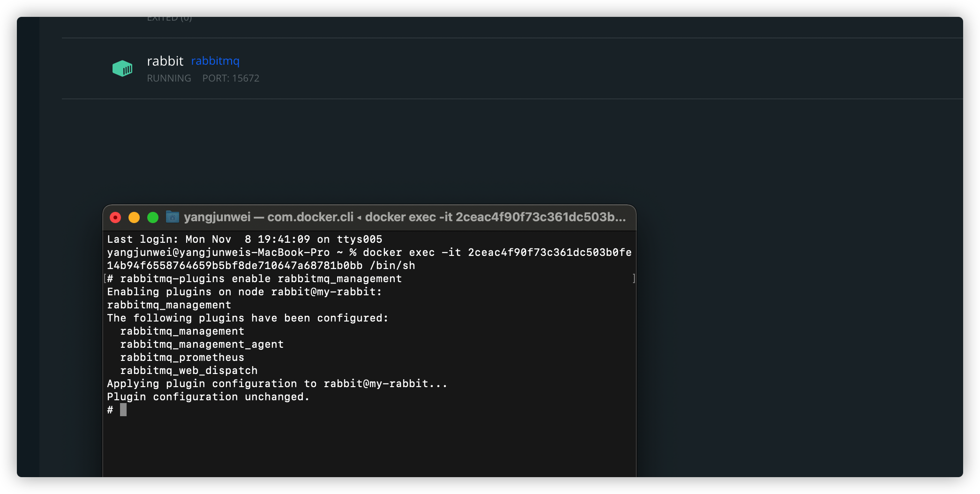Click the partially visible EXITED (0) status
The image size is (980, 494).
[x=169, y=19]
